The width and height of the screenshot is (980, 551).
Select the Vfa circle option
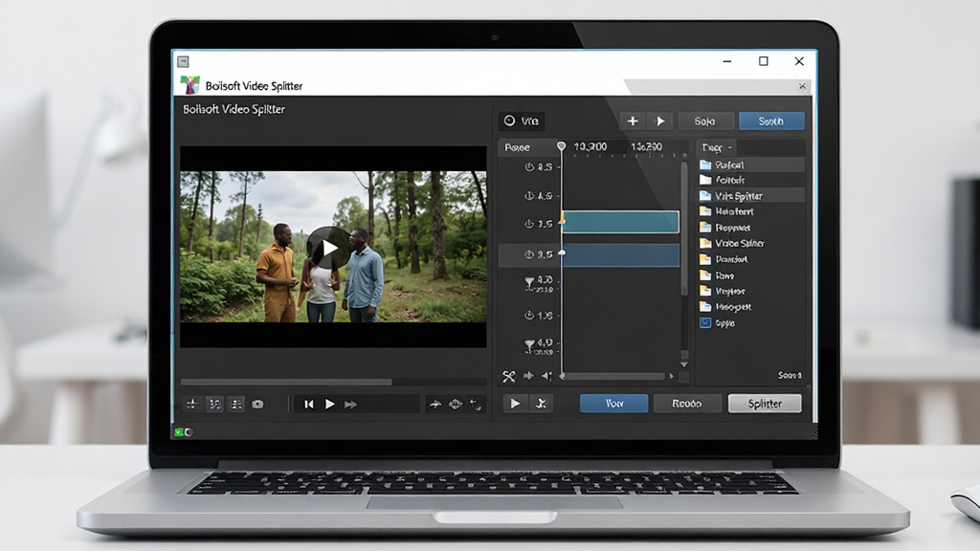point(522,121)
